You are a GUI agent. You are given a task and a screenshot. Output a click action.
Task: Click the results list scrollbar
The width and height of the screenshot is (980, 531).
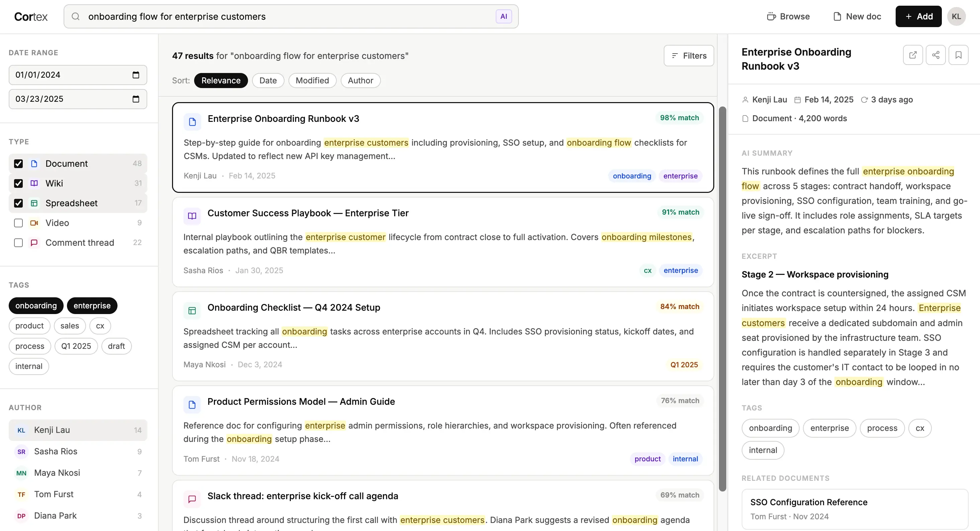click(722, 299)
